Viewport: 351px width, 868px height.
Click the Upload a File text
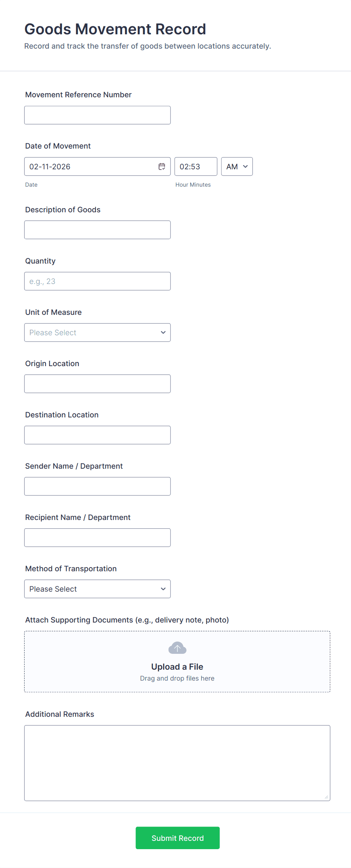pos(177,667)
